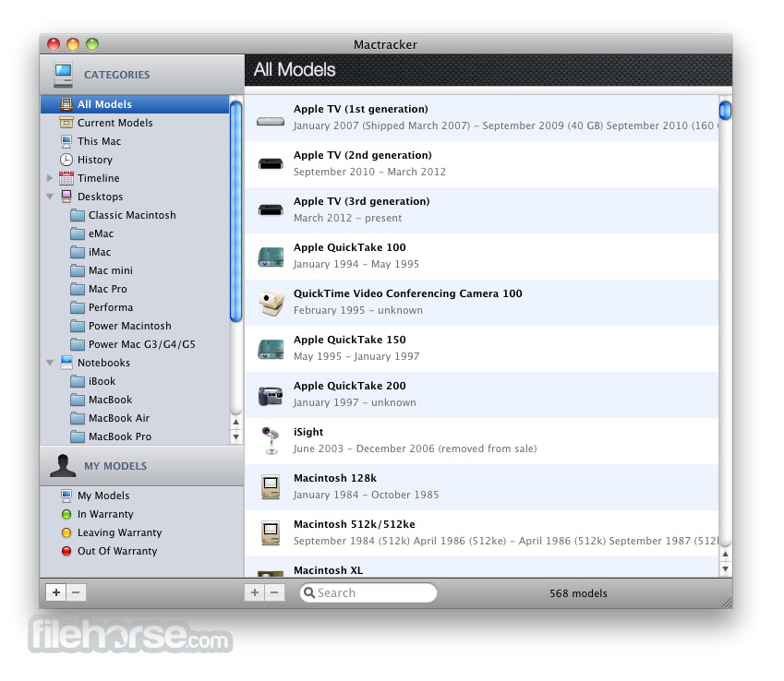The width and height of the screenshot is (784, 681).
Task: Collapse the Desktops disclosure triangle
Action: [50, 197]
